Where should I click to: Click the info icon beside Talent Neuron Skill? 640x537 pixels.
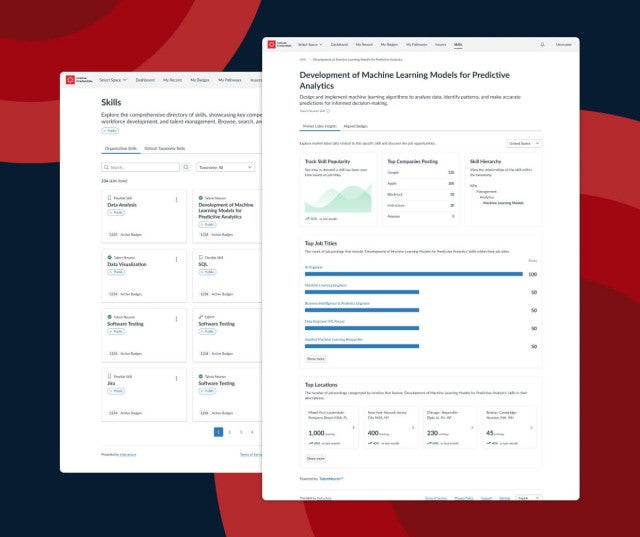(329, 111)
